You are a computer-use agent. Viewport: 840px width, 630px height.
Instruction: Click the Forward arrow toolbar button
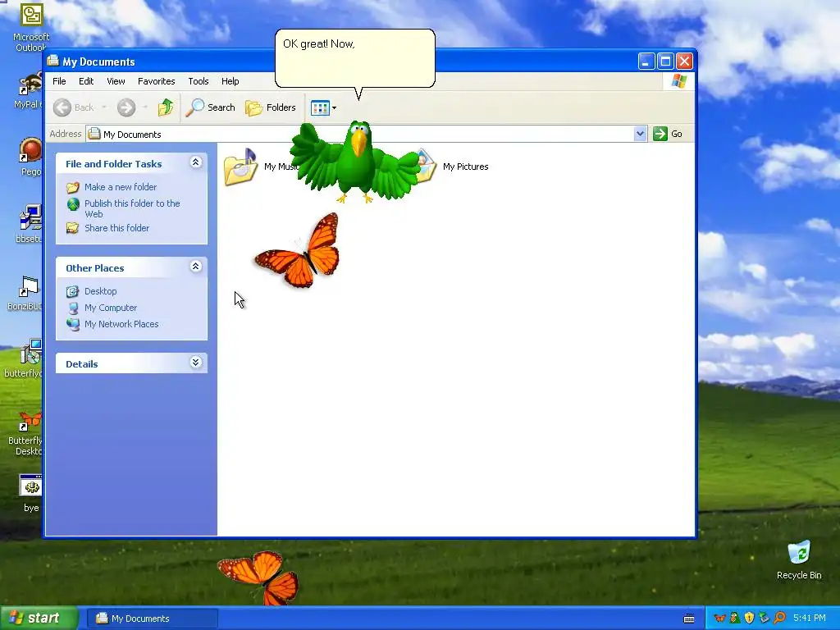[126, 107]
